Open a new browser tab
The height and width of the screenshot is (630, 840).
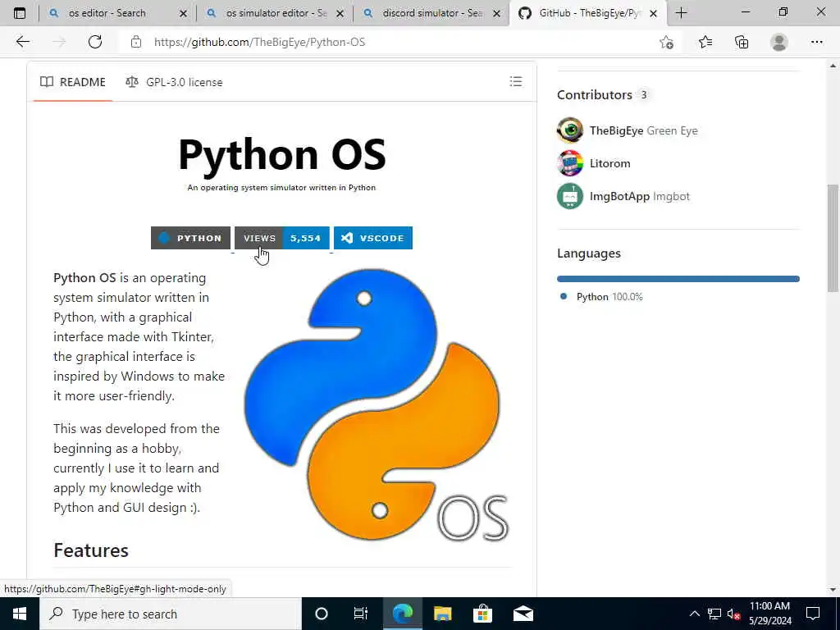[x=682, y=13]
